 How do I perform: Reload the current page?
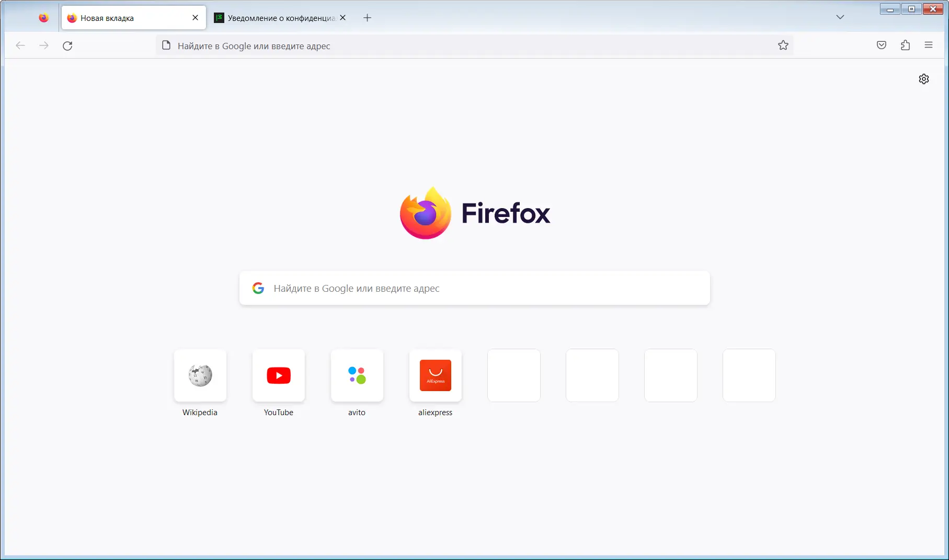click(x=67, y=46)
